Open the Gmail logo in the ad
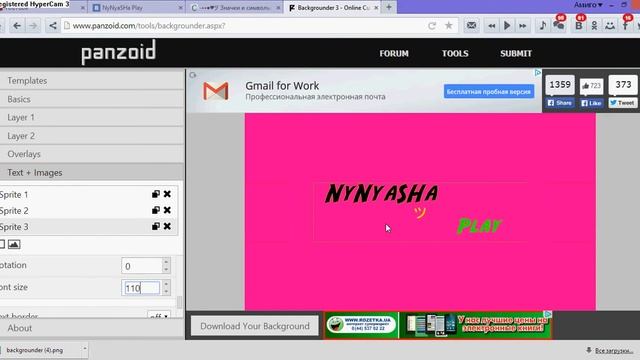Screen dimensions: 640x360 coord(216,91)
